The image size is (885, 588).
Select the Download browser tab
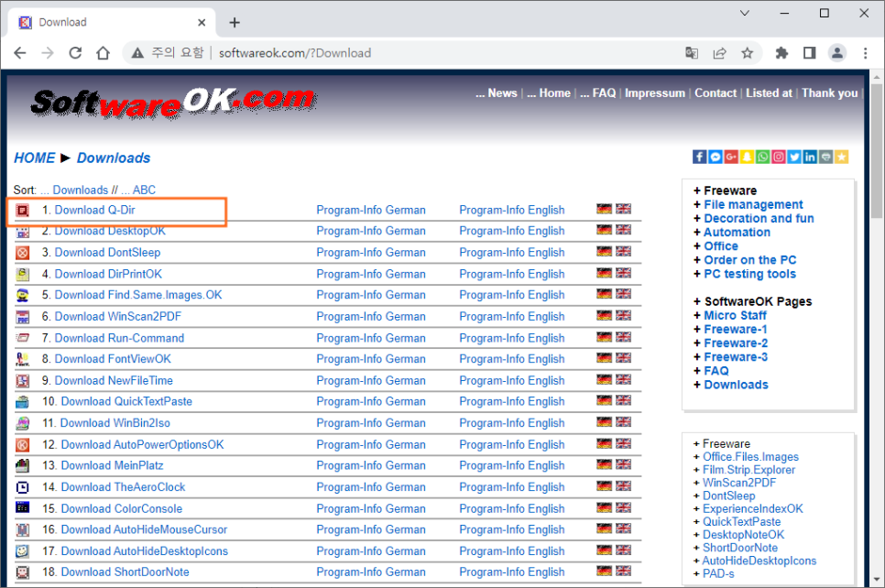pyautogui.click(x=112, y=23)
